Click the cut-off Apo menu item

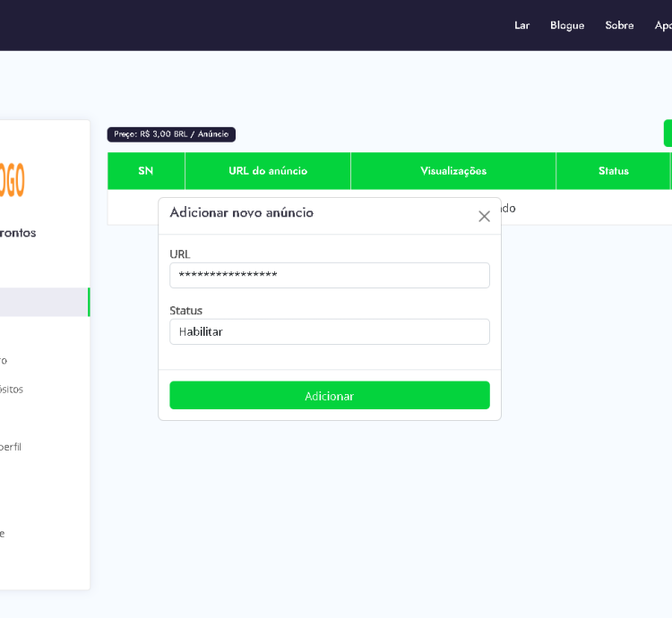click(x=663, y=25)
